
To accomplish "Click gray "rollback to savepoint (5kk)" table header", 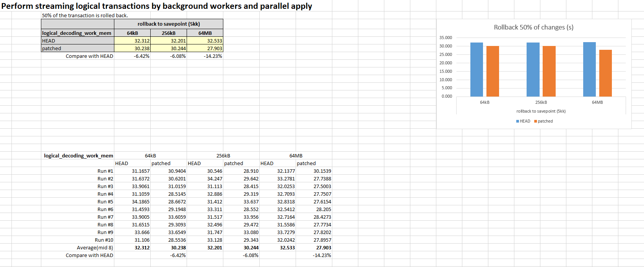I will click(x=168, y=24).
